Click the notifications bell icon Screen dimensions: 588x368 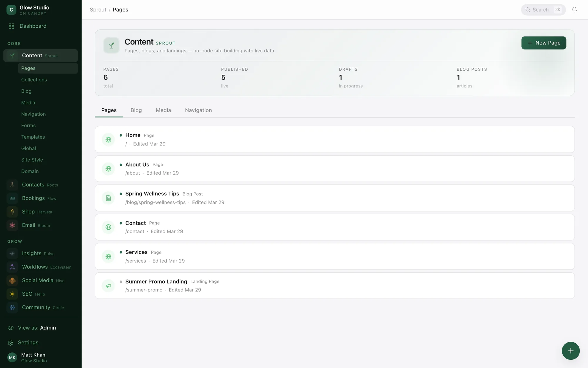[574, 10]
